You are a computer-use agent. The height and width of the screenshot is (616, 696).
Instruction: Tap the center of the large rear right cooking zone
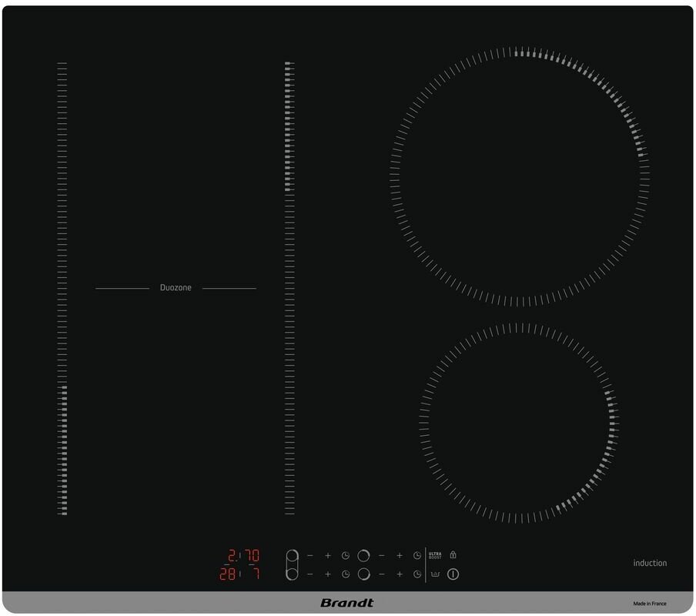pos(520,176)
